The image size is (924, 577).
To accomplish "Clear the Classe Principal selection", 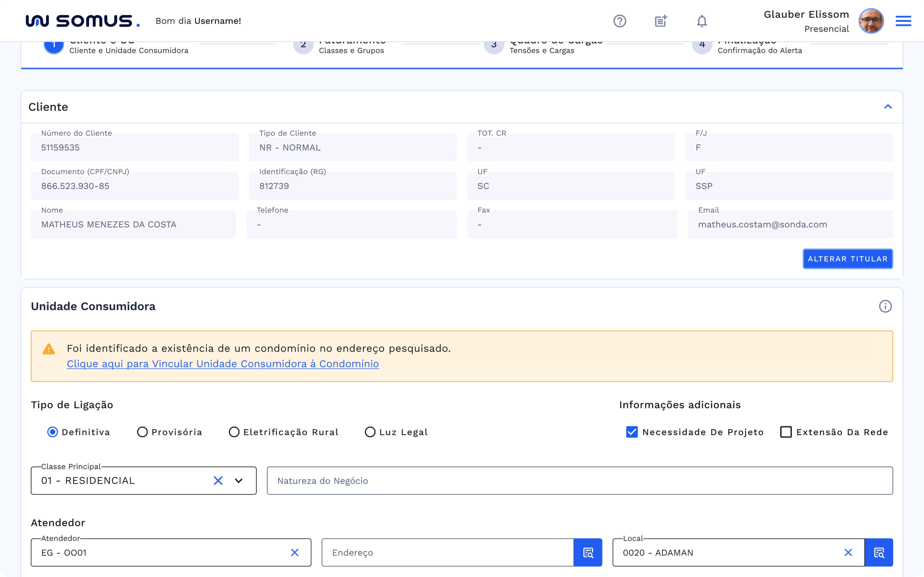I will (218, 481).
